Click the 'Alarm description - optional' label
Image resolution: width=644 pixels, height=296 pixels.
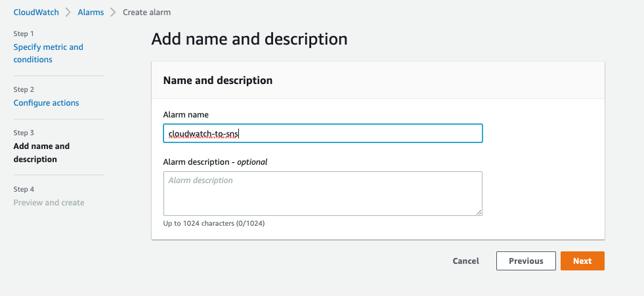pyautogui.click(x=215, y=161)
